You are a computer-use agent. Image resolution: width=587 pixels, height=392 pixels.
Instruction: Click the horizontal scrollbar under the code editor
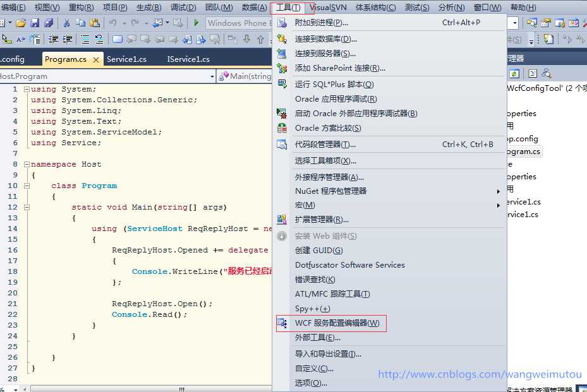(x=150, y=389)
